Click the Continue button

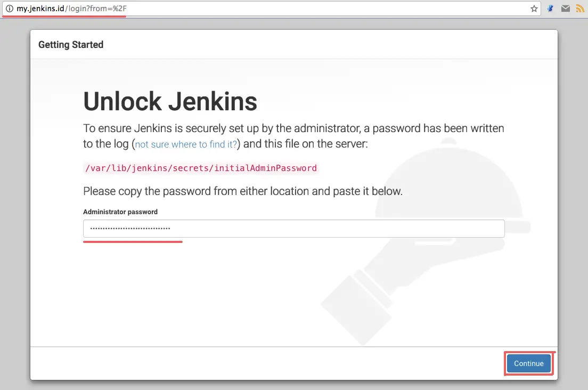coord(529,363)
